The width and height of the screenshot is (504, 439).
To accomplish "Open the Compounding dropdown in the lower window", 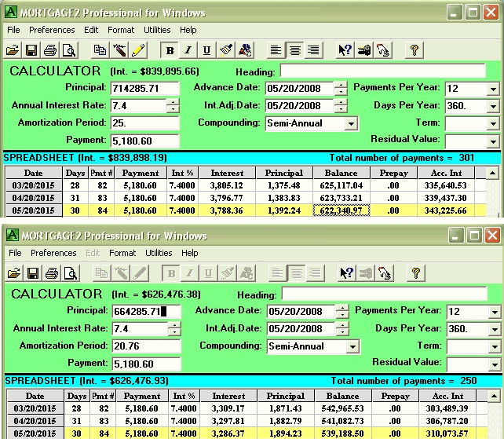I will pos(352,346).
